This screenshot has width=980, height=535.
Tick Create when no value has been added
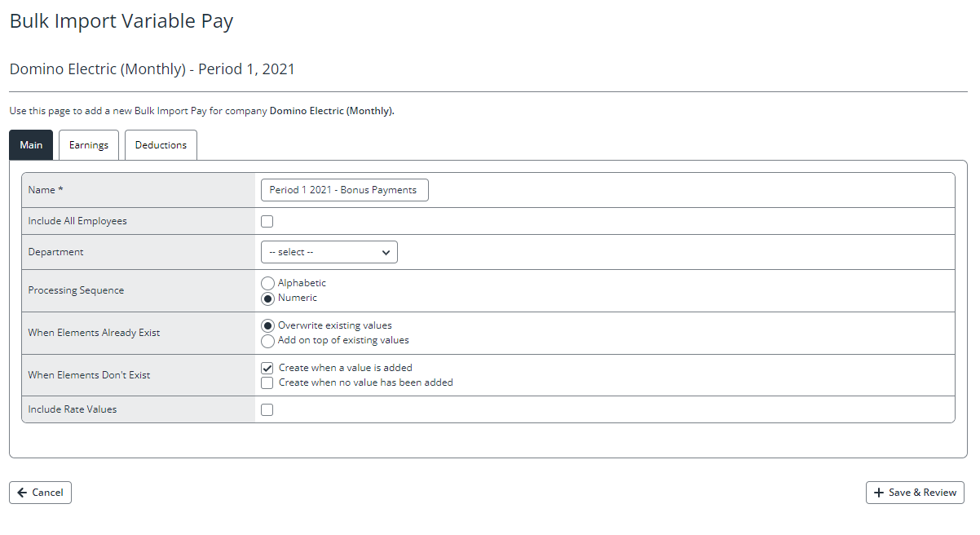point(267,382)
